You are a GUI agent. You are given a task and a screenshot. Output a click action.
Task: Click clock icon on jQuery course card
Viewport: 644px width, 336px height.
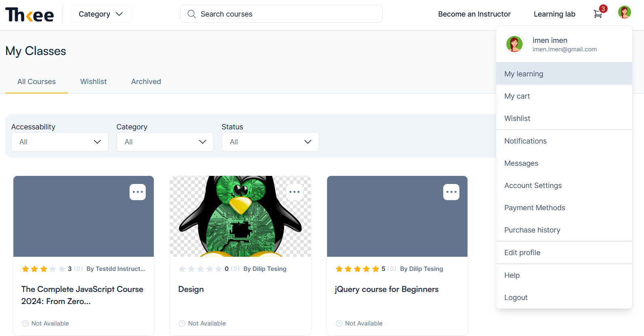click(x=339, y=323)
